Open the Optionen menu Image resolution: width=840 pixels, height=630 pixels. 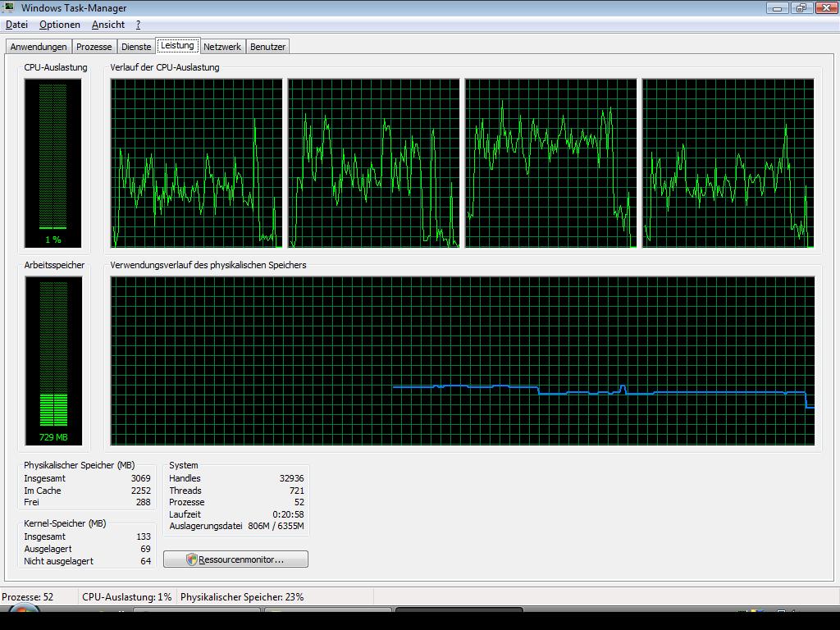(59, 25)
